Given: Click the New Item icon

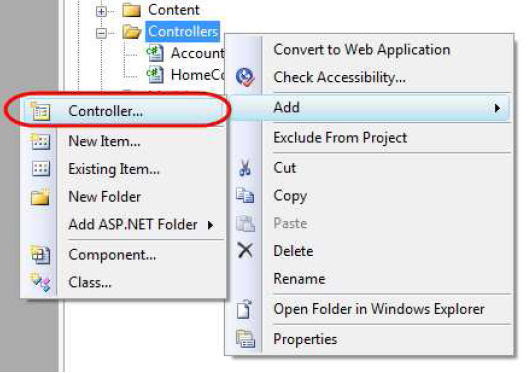Looking at the screenshot, I should pos(41,141).
